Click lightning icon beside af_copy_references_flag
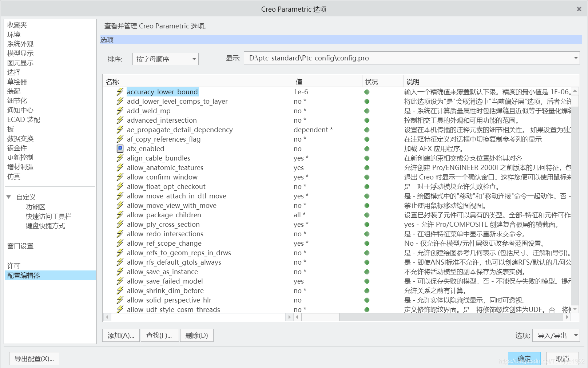Viewport: 588px width, 368px height. coord(120,139)
